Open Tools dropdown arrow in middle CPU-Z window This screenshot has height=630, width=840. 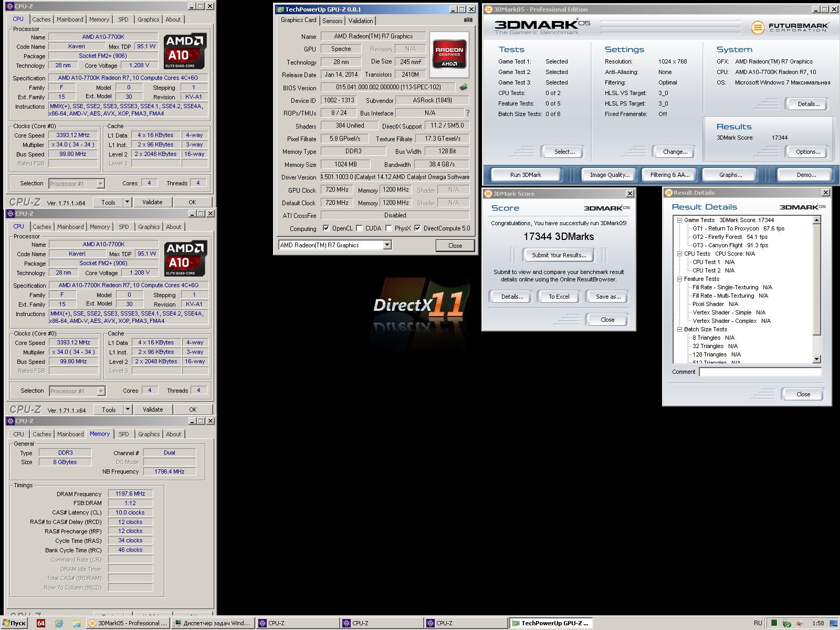[128, 409]
